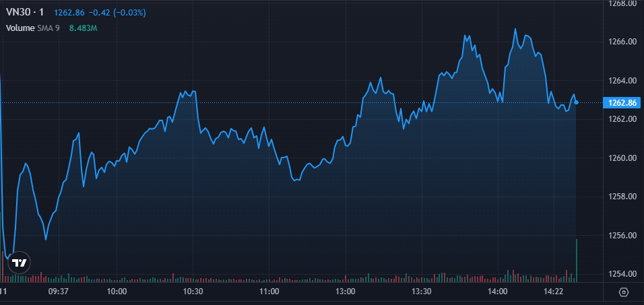Click the -0.42 (-0.03%) change text
The image size is (644, 305).
tap(119, 13)
